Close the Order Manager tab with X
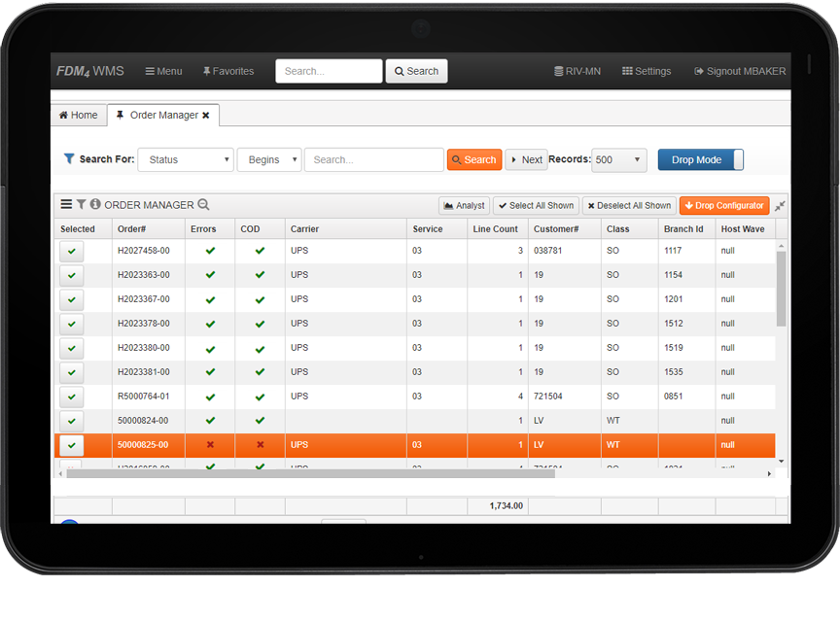 (206, 116)
